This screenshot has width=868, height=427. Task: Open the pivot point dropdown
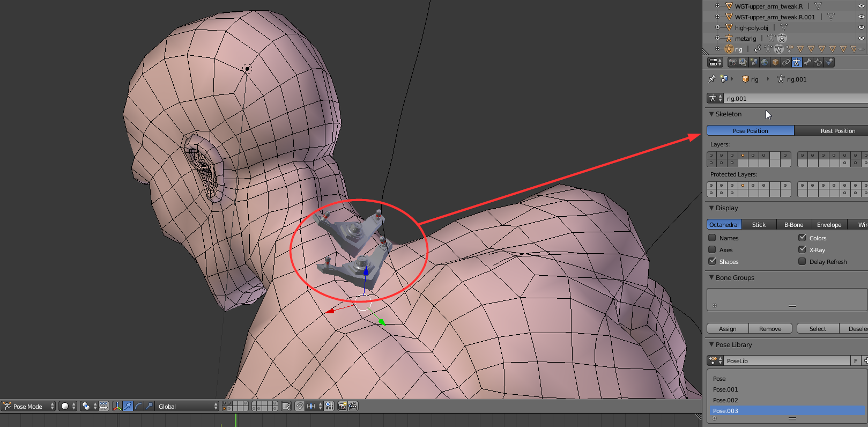88,406
